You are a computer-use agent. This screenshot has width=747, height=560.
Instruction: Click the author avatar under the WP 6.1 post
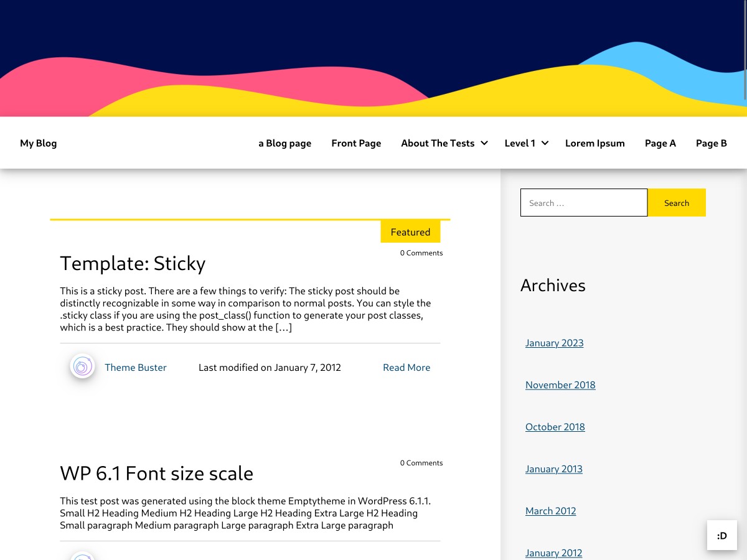(x=82, y=556)
